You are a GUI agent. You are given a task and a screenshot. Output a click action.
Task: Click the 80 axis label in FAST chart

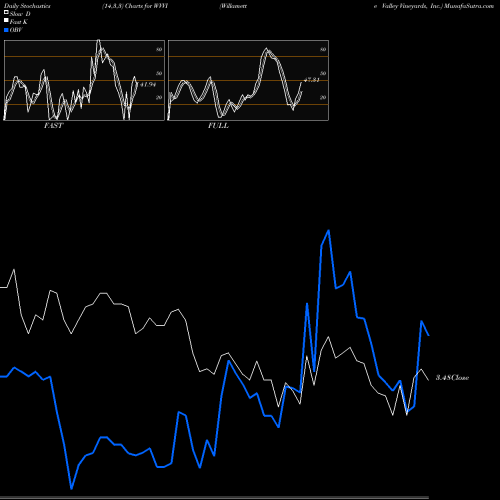click(x=159, y=49)
